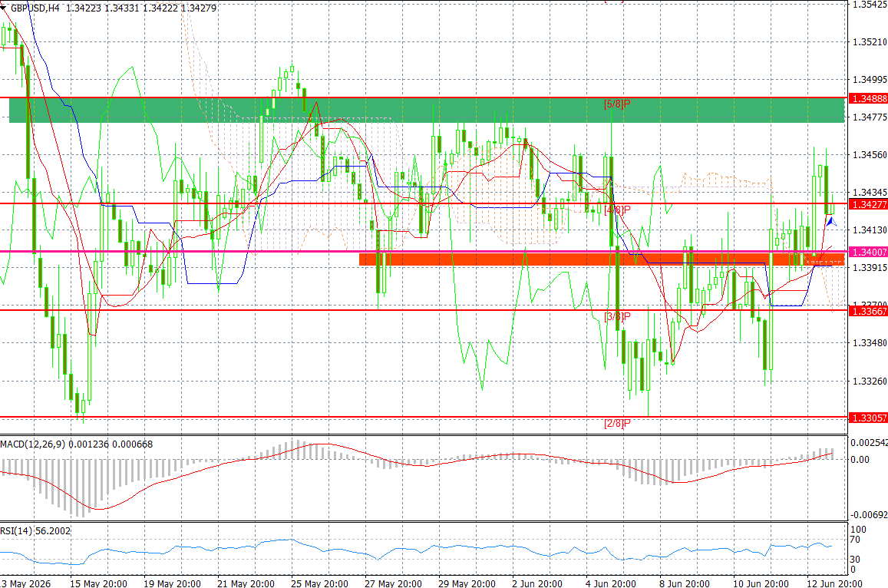
Task: Click the 27 May 20:00 time label
Action: (393, 583)
